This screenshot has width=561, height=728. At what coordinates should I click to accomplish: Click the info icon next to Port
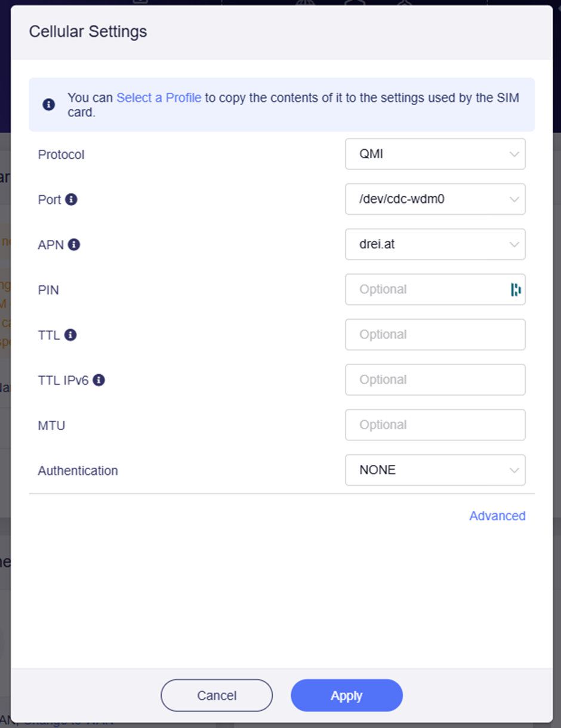pos(71,199)
